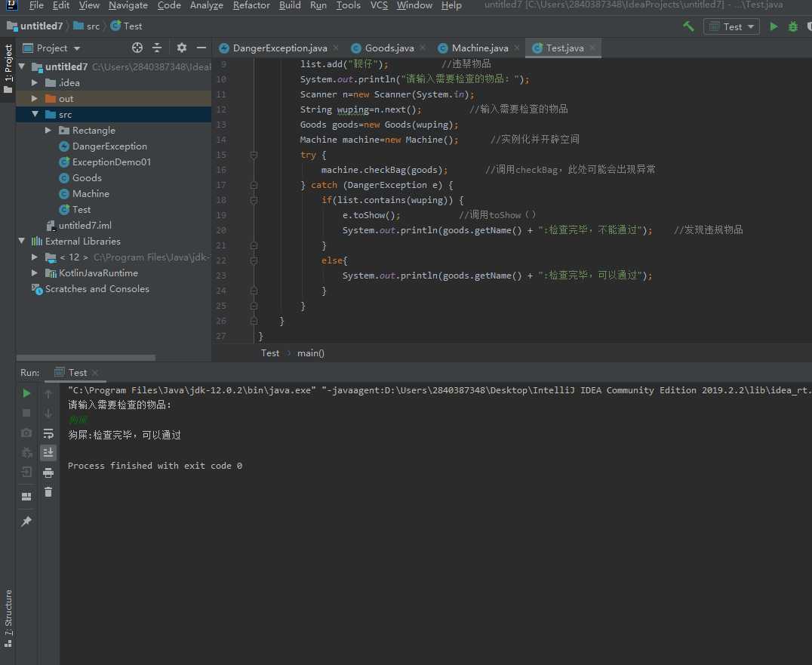The image size is (812, 665).
Task: Click the settings bug icon in Run sidebar
Action: coord(26,452)
